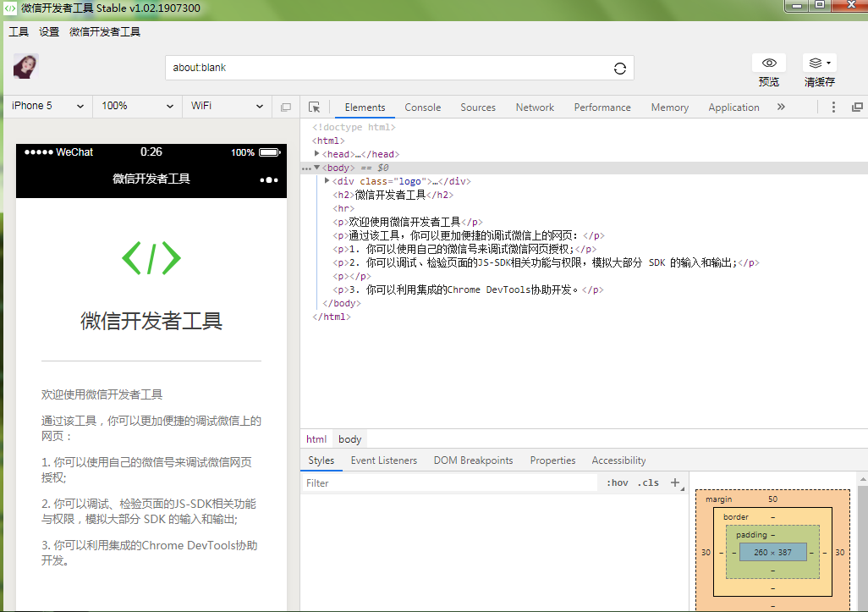Switch to the Performance tab
Viewport: 868px width, 612px height.
[602, 108]
